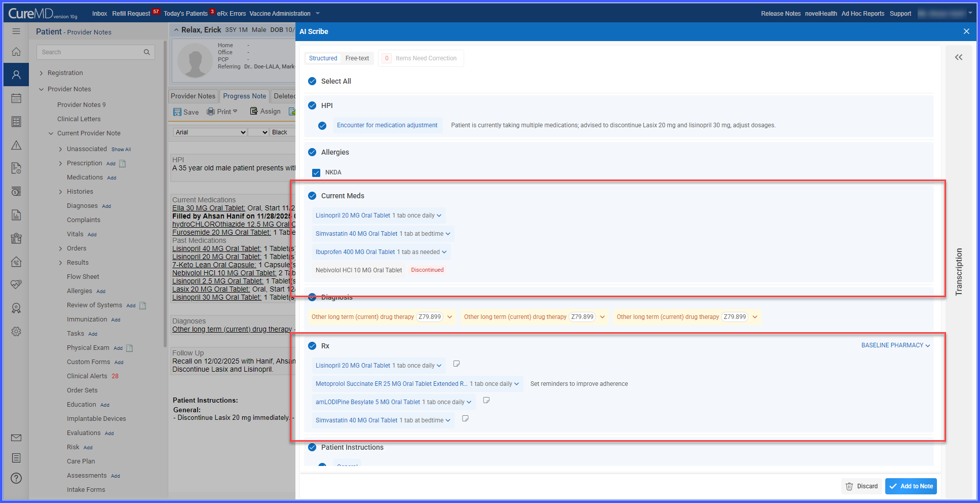Open the heart handshake icon in sidebar

click(x=16, y=284)
